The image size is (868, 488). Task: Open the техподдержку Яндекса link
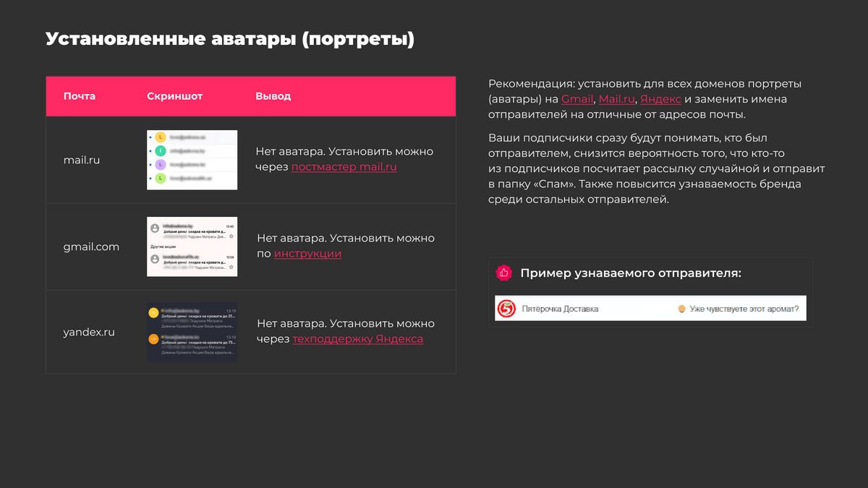coord(358,339)
